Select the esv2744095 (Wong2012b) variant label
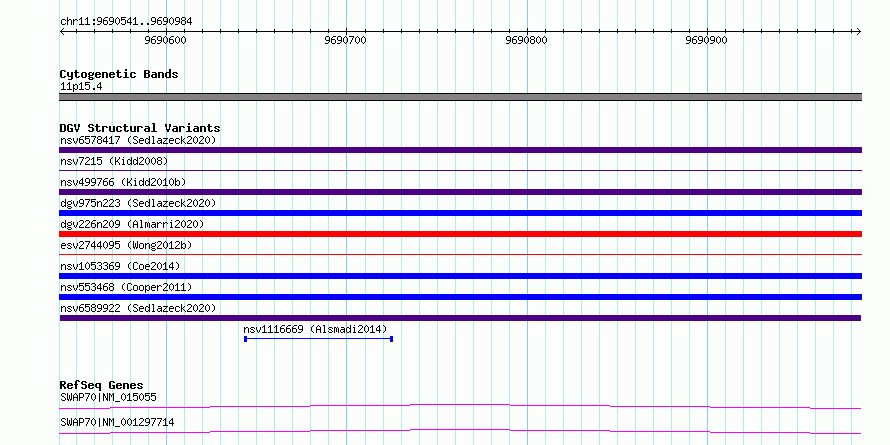 pos(126,245)
